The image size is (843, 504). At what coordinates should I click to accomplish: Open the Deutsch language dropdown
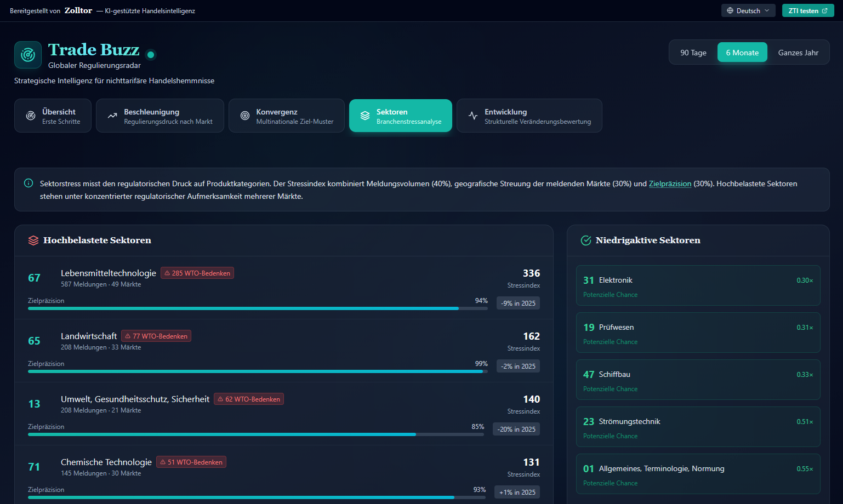(x=748, y=10)
